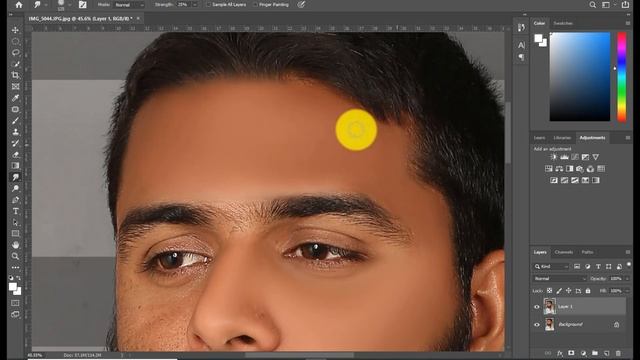Viewport: 640px width, 360px height.
Task: Open the smudge Mode dropdown
Action: (x=129, y=5)
